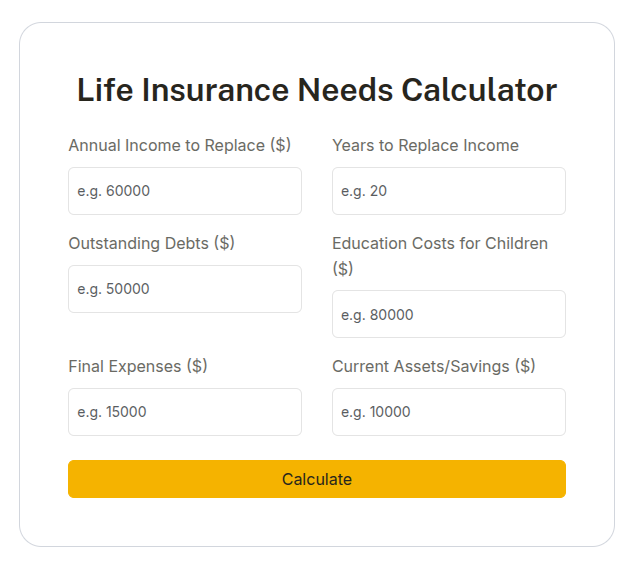Select the Outstanding Debts input box

click(x=185, y=289)
